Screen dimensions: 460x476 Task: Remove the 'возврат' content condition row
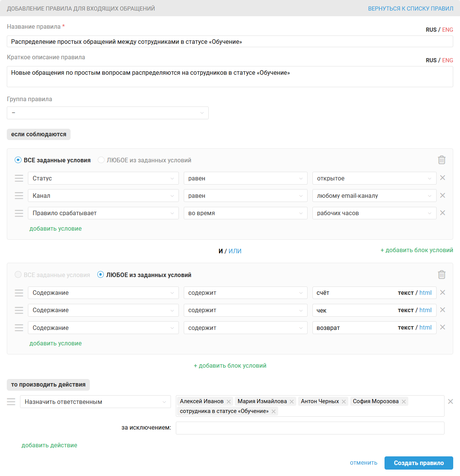pyautogui.click(x=443, y=327)
